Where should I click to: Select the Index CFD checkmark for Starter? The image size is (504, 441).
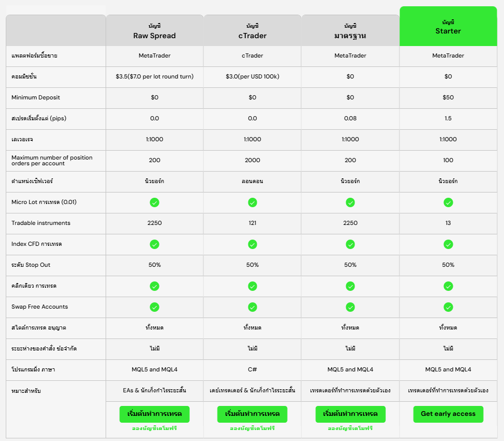click(448, 244)
